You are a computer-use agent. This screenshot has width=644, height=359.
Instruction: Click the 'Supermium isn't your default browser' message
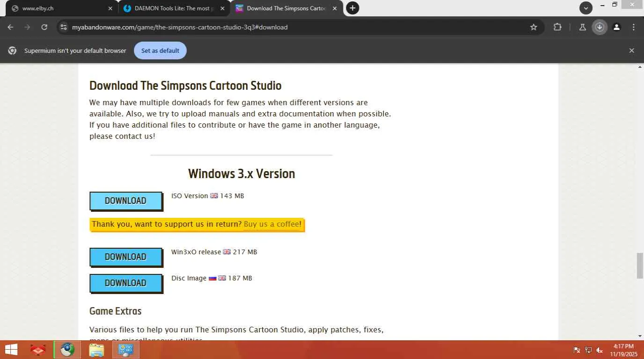click(75, 50)
